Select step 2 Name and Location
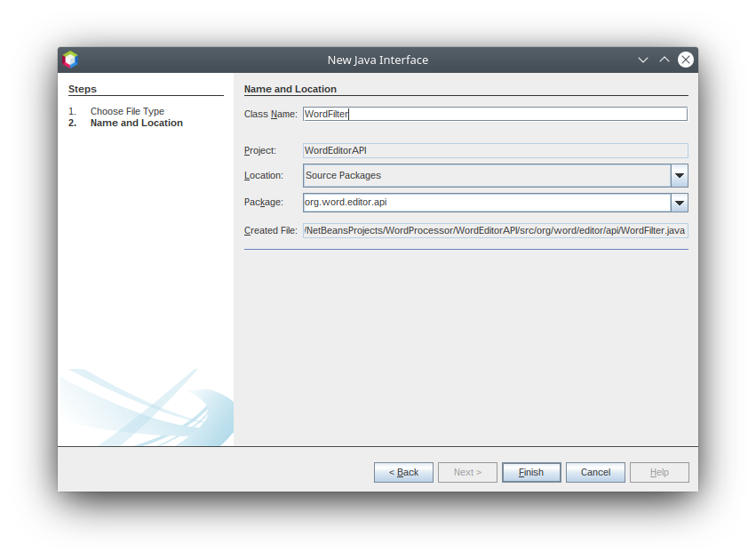 pos(136,123)
